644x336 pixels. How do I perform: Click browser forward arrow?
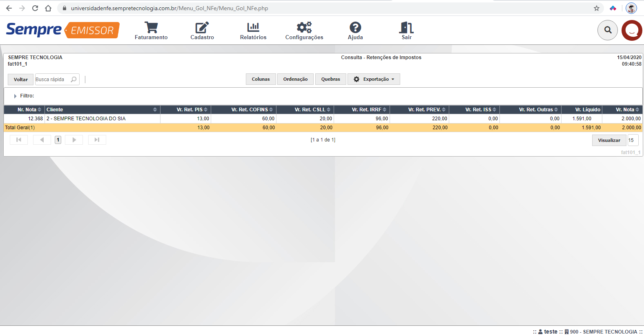pos(22,8)
